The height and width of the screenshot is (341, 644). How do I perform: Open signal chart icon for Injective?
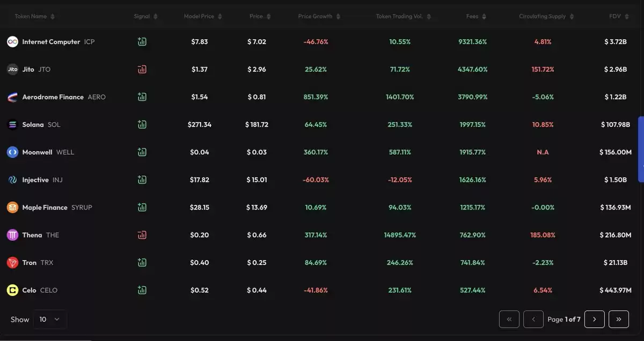[x=142, y=180]
